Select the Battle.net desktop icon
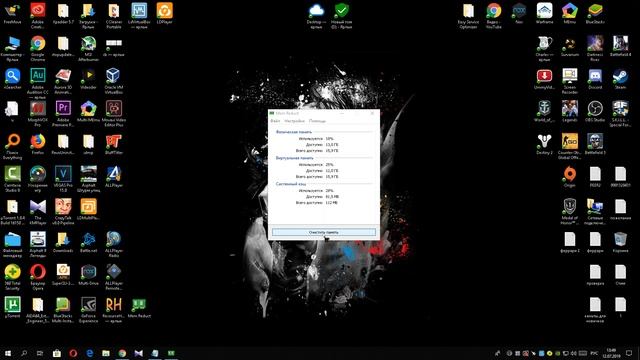 tap(88, 242)
